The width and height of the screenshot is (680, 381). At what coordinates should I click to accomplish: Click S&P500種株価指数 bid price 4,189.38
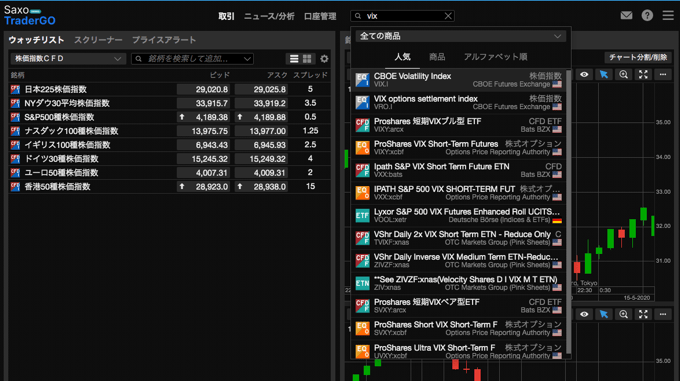[203, 117]
